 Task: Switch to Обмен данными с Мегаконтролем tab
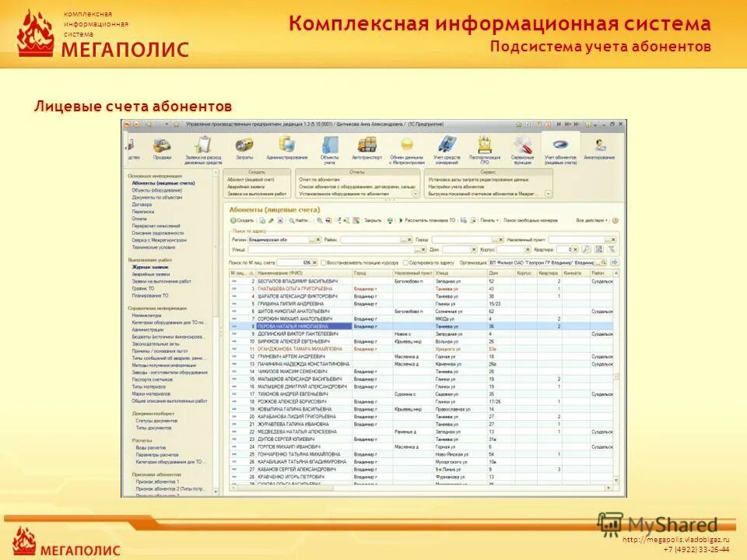pyautogui.click(x=406, y=146)
